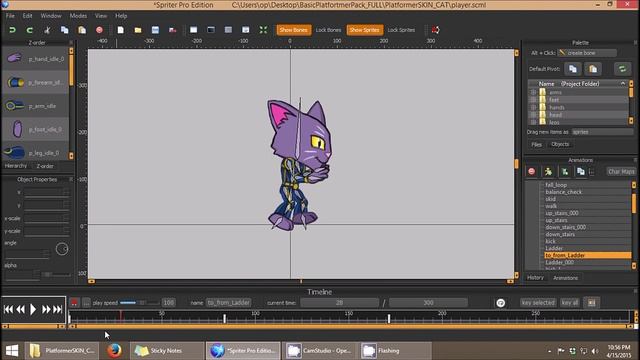Click the paste clipboard icon in the toolbar

click(x=82, y=30)
